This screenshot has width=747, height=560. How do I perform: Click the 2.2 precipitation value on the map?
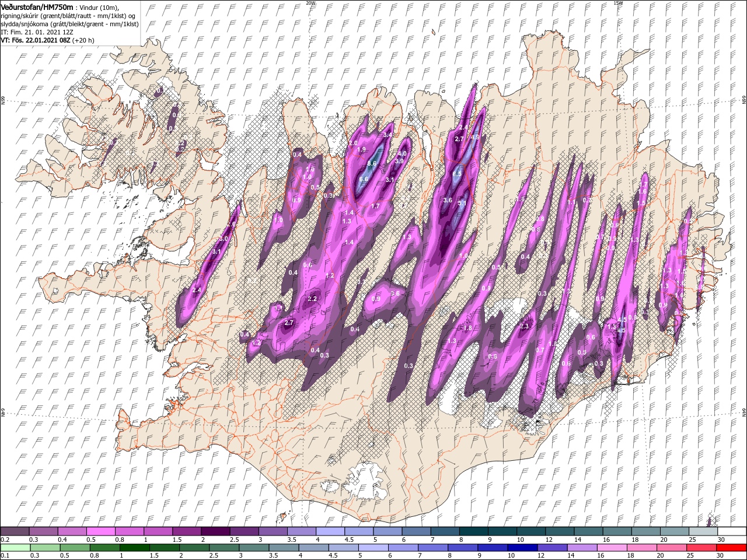click(312, 299)
